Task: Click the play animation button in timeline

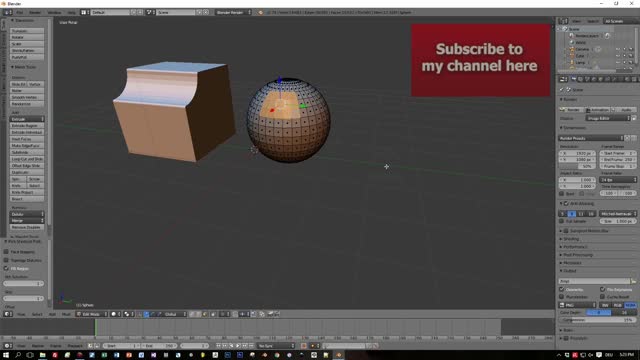Action: [238, 346]
